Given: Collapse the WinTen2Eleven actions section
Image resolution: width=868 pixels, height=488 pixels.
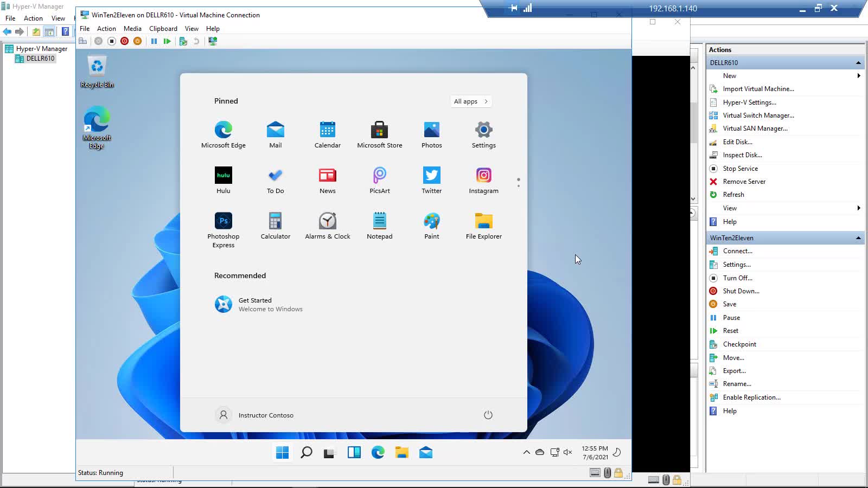Looking at the screenshot, I should tap(858, 238).
